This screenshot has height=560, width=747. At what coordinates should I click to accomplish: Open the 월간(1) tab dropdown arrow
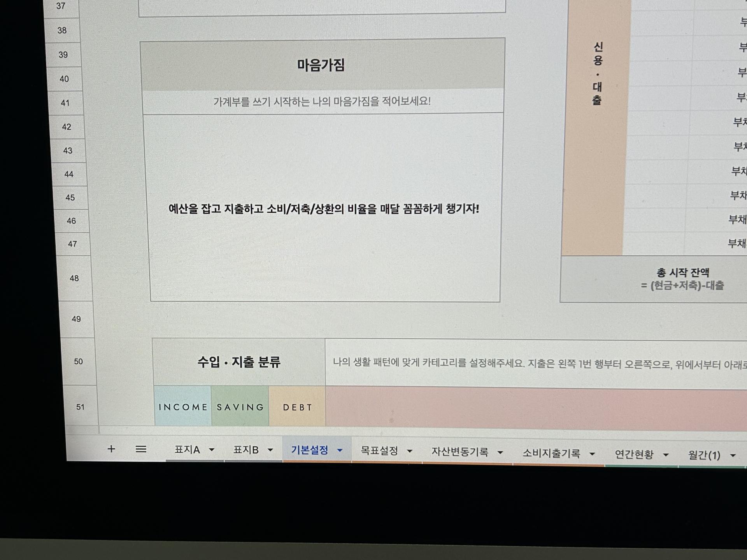tap(733, 456)
